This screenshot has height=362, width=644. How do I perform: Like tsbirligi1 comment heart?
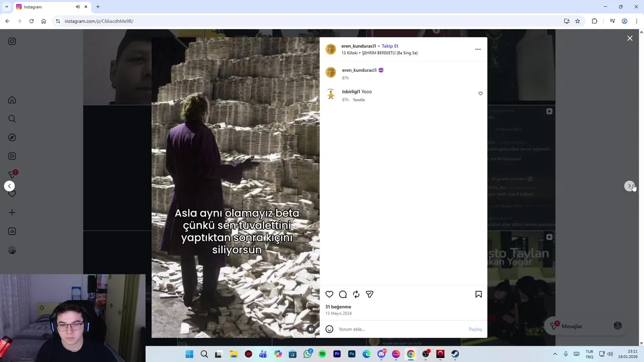click(480, 94)
